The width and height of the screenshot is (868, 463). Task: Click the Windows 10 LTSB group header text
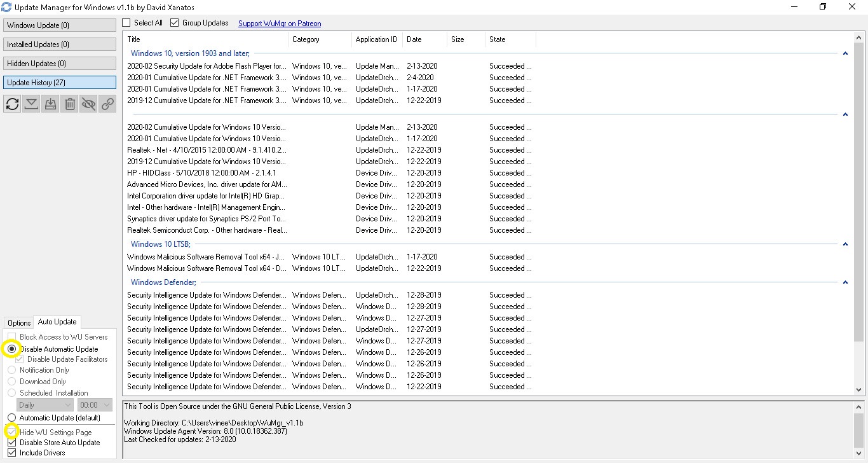(160, 244)
